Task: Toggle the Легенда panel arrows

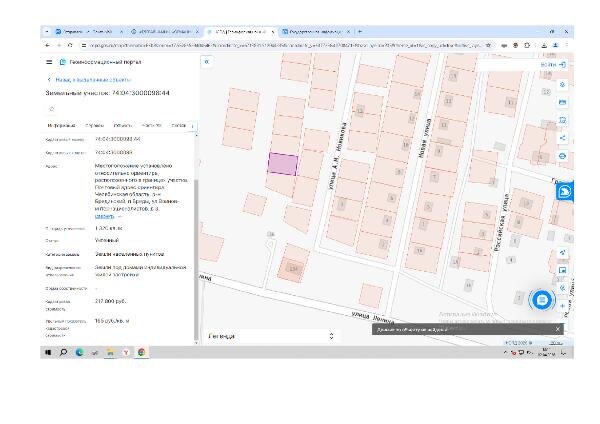Action: point(331,336)
